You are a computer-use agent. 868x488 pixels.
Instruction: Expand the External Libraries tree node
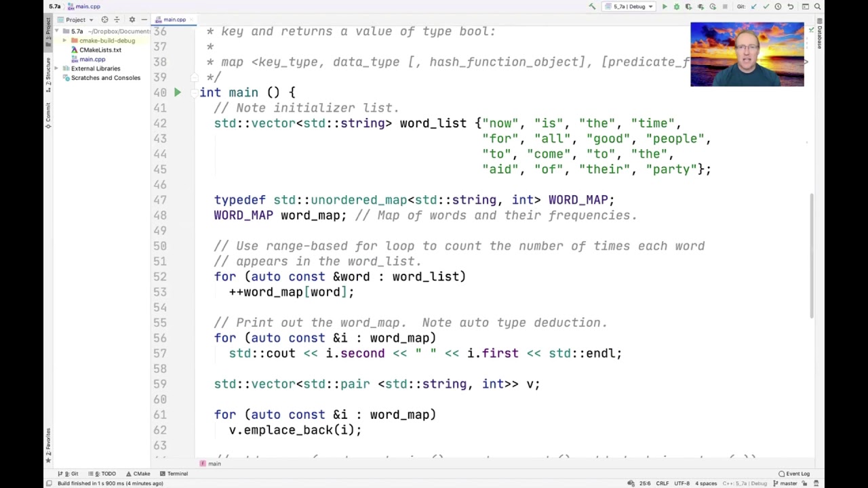[x=56, y=68]
